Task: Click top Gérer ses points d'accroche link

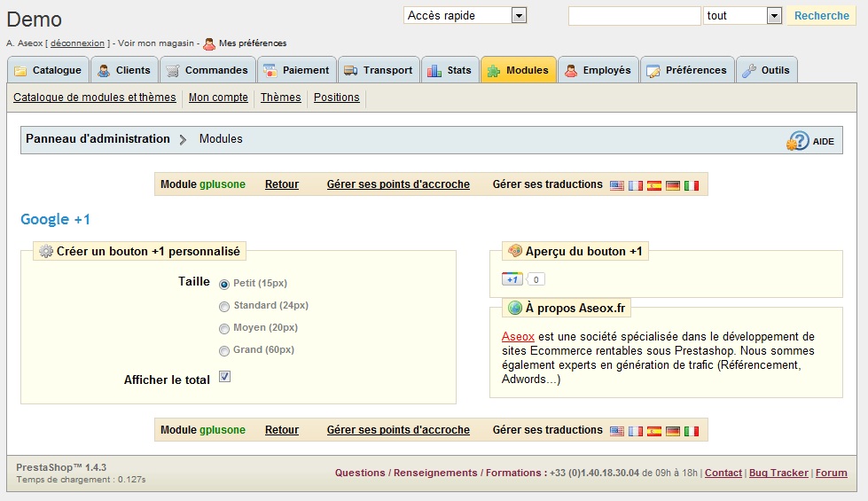Action: click(398, 184)
